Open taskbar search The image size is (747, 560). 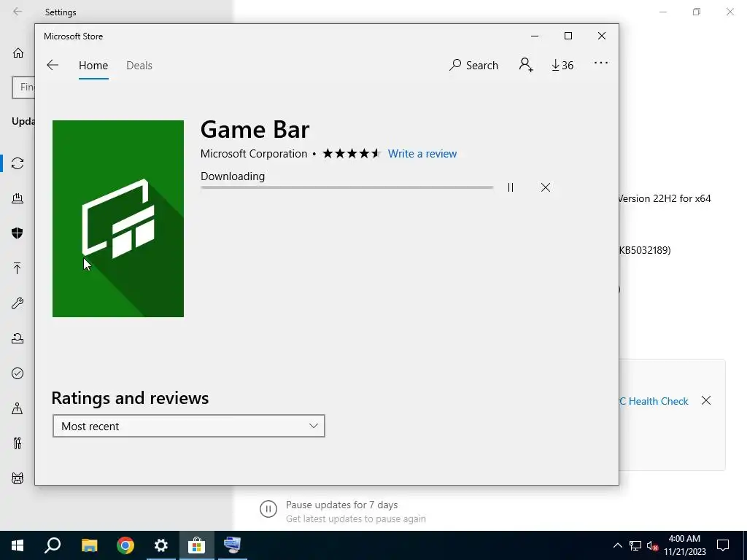tap(53, 545)
